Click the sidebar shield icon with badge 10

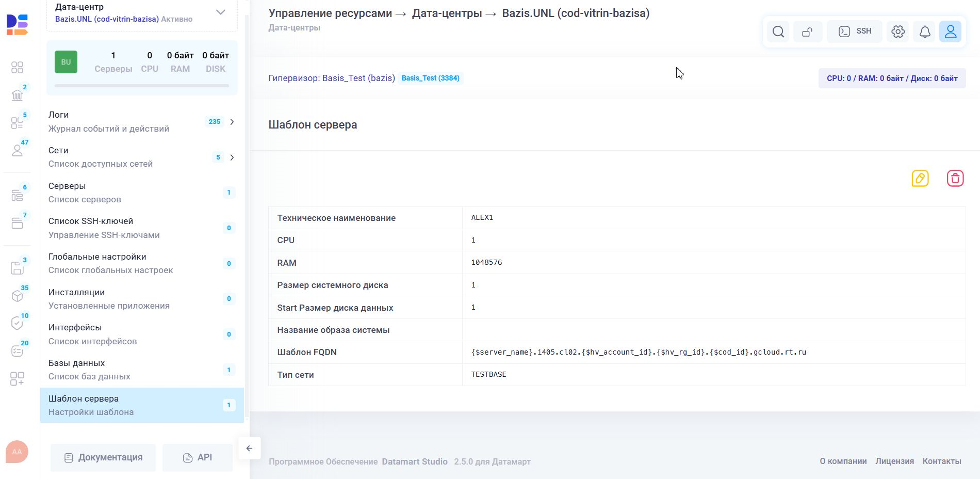click(x=18, y=323)
